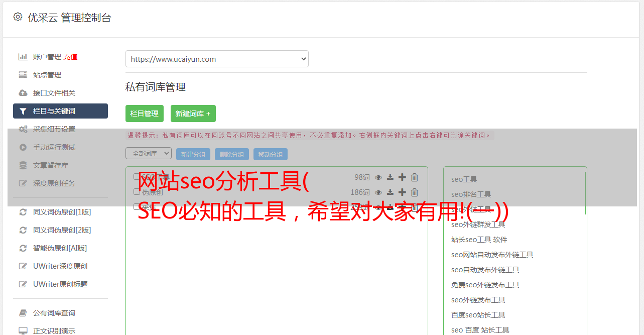644x335 pixels.
Task: Open 文章暂存库 in the sidebar
Action: (x=51, y=165)
